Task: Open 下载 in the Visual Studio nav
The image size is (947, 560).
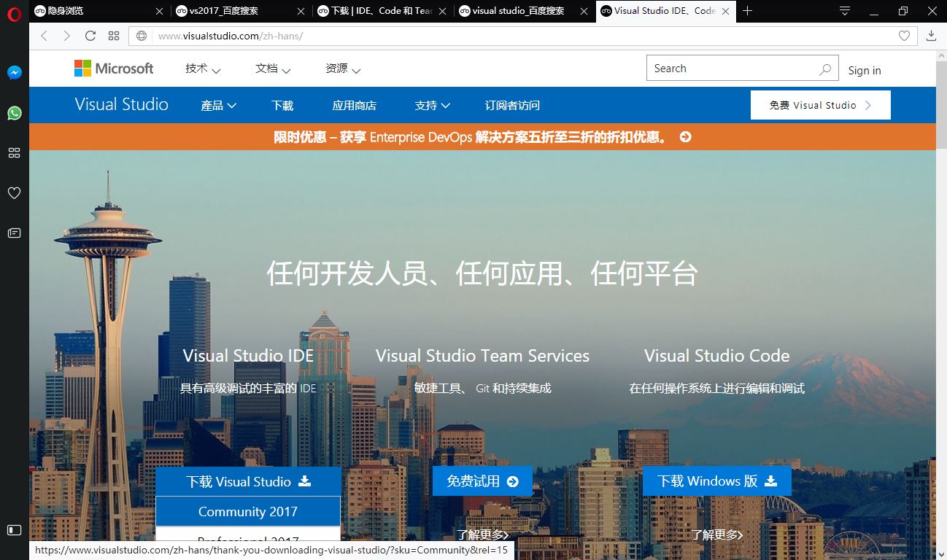Action: click(x=282, y=106)
